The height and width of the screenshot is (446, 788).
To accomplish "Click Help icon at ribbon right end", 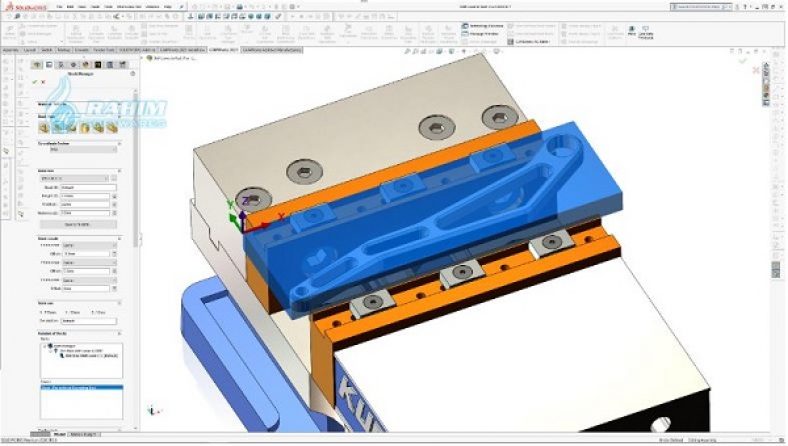I will [632, 31].
